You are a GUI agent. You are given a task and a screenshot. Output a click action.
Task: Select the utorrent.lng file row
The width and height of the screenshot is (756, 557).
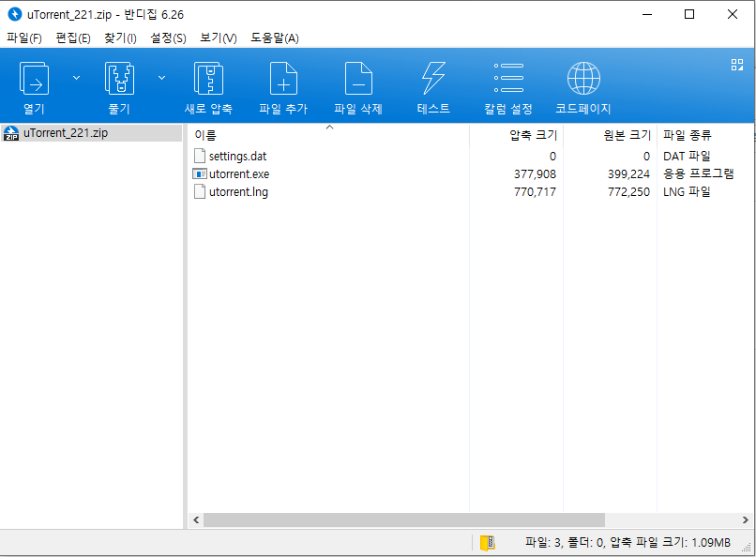[471, 192]
